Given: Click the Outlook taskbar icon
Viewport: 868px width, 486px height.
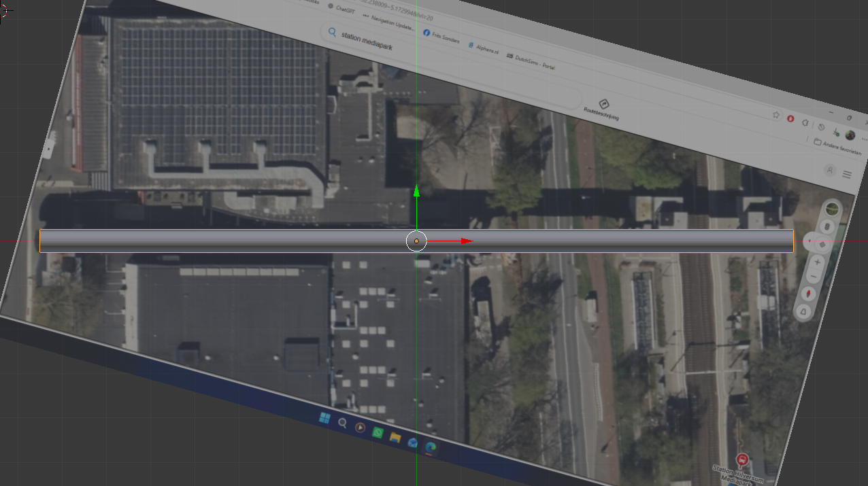Looking at the screenshot, I should pyautogui.click(x=412, y=442).
